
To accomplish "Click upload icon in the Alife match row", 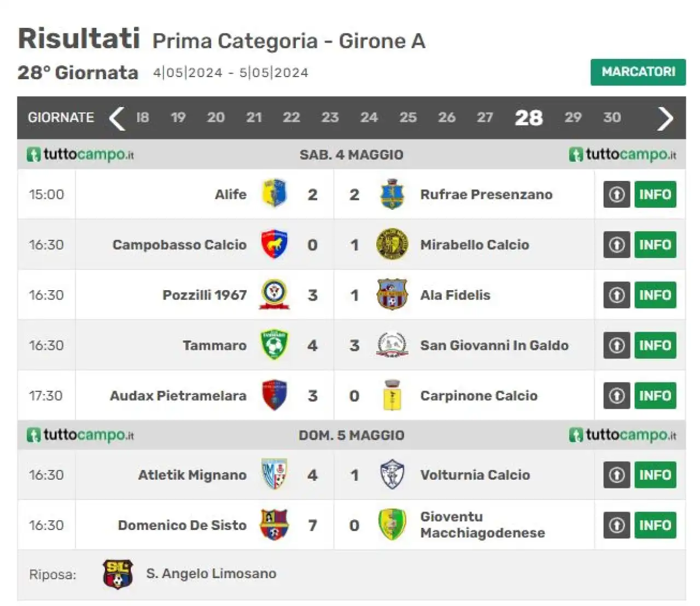I will [x=617, y=194].
